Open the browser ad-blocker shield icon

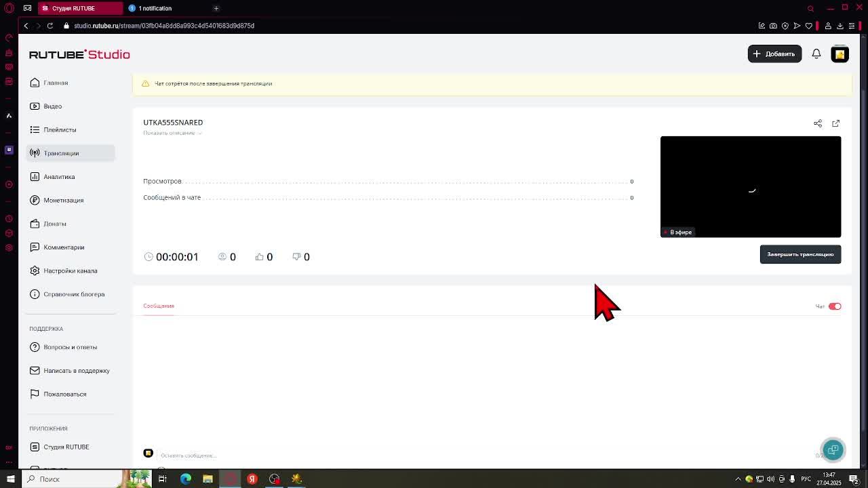785,26
